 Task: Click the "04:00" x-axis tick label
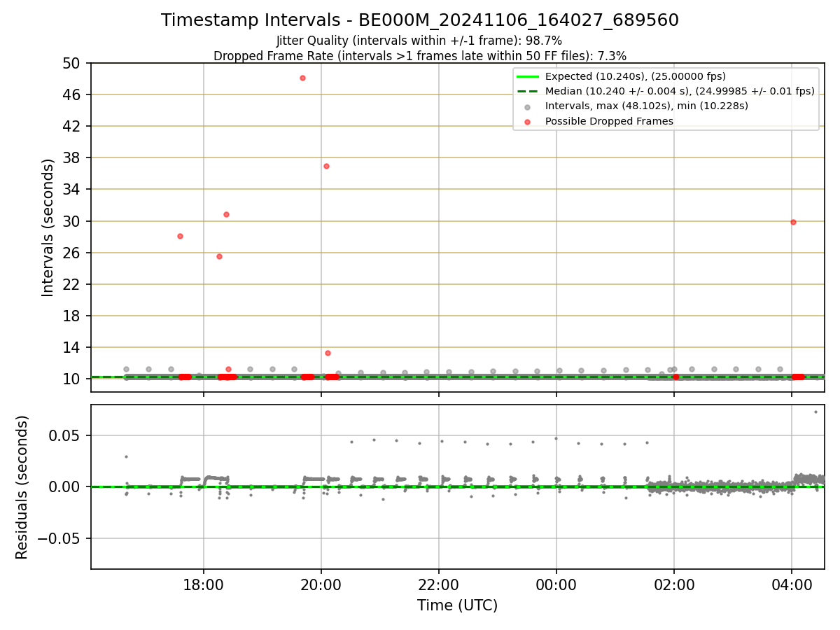[x=792, y=584]
